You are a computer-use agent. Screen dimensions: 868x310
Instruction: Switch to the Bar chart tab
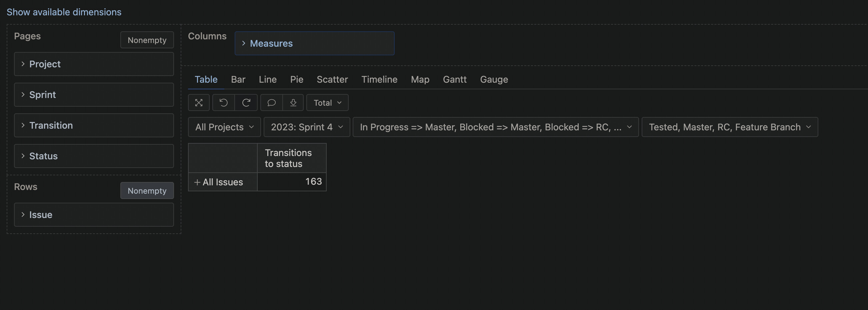point(238,80)
